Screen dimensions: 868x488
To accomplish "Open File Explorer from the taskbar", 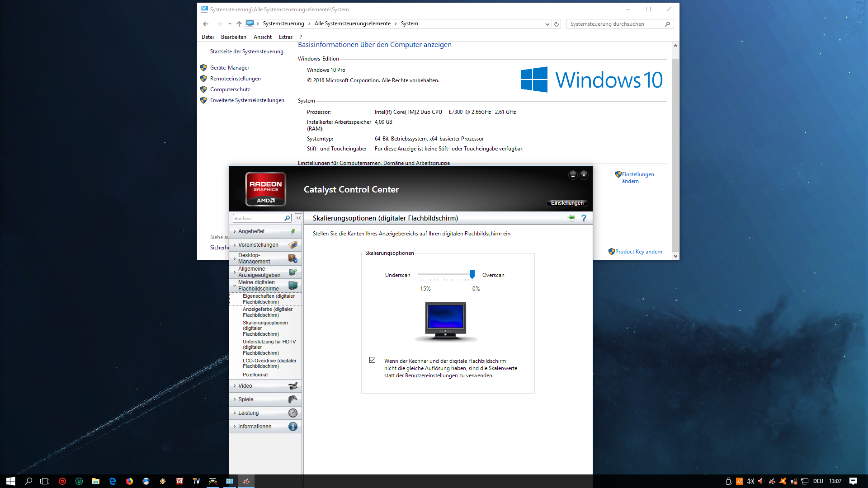I will pyautogui.click(x=96, y=481).
